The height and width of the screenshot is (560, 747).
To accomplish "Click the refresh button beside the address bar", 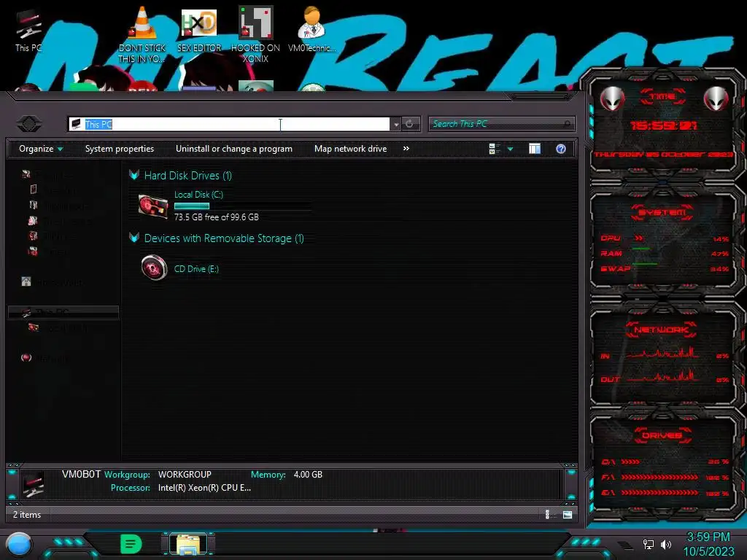I will (x=410, y=124).
